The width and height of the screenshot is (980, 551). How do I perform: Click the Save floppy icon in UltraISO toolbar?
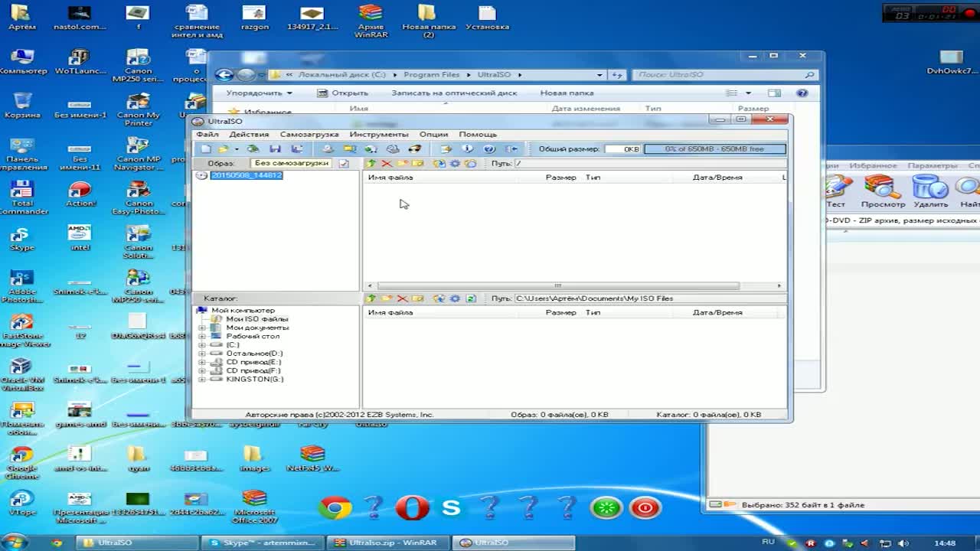275,149
